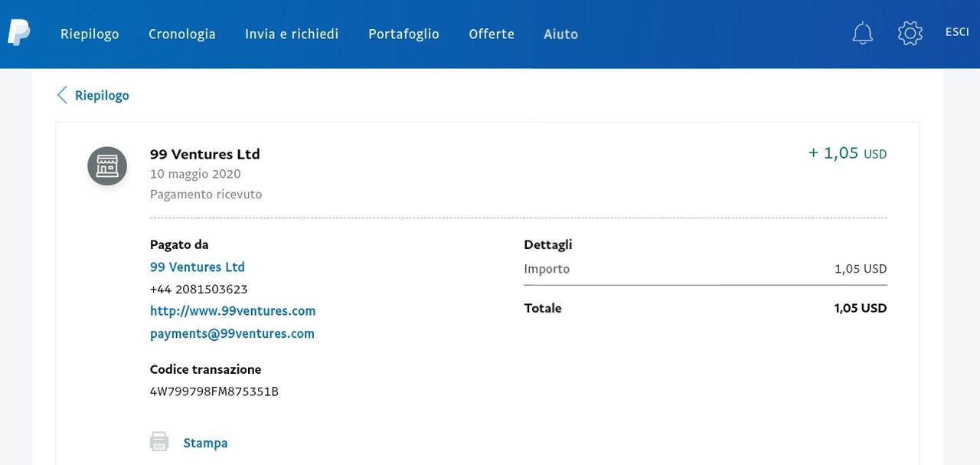Click the PayPal logo icon
Image resolution: width=980 pixels, height=465 pixels.
(x=19, y=33)
